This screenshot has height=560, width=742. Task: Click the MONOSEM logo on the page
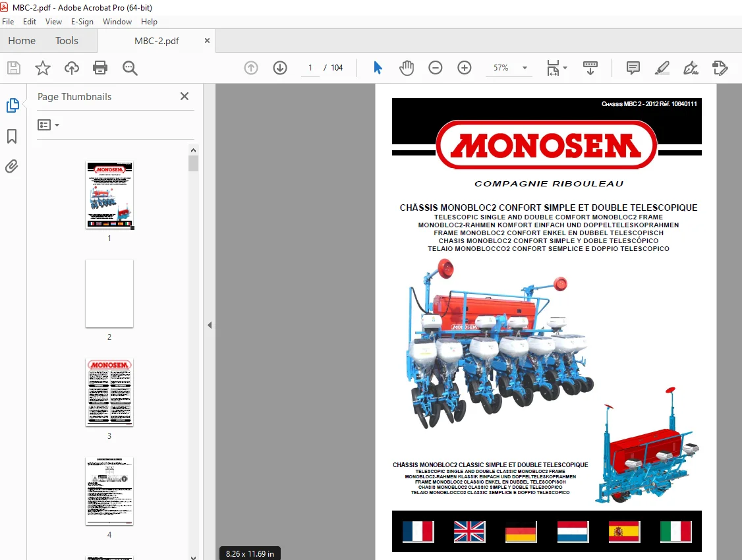tap(546, 145)
